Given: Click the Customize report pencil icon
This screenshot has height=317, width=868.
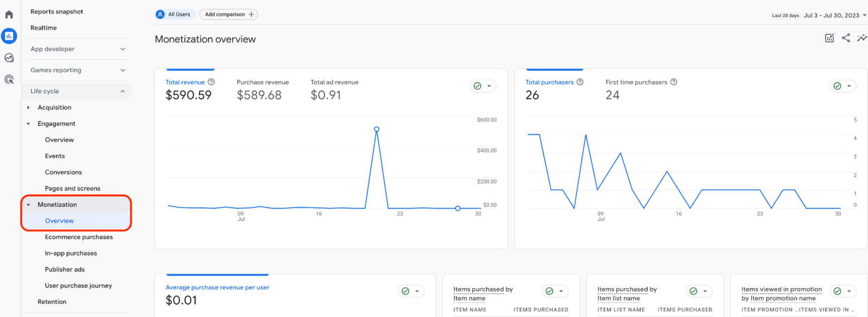Looking at the screenshot, I should pyautogui.click(x=830, y=38).
